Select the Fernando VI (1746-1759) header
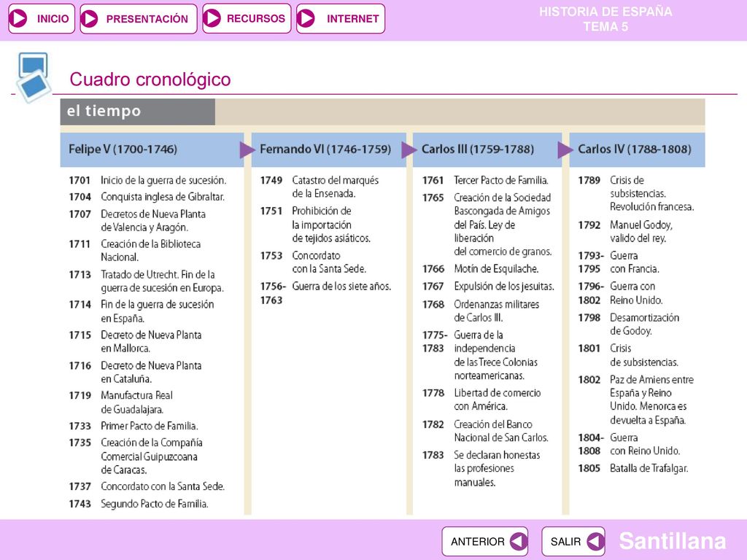This screenshot has width=747, height=560. (329, 149)
